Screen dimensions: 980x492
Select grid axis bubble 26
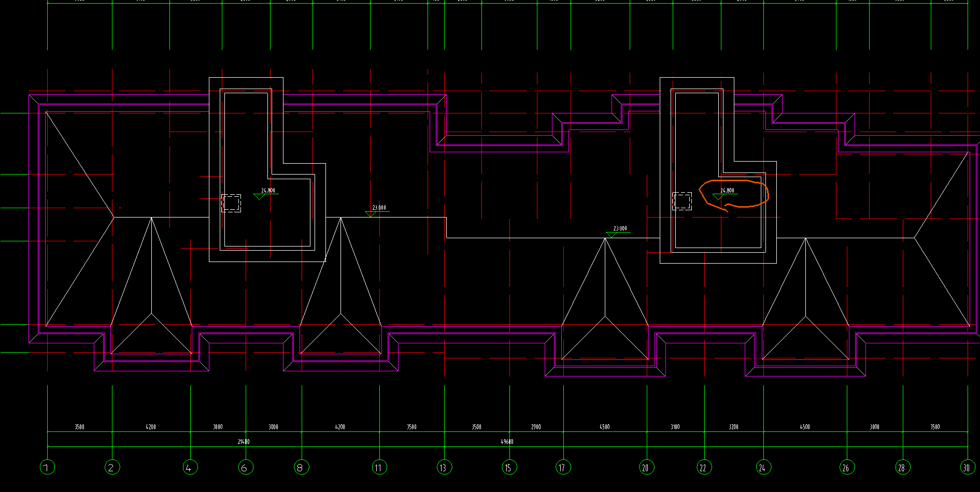[847, 468]
